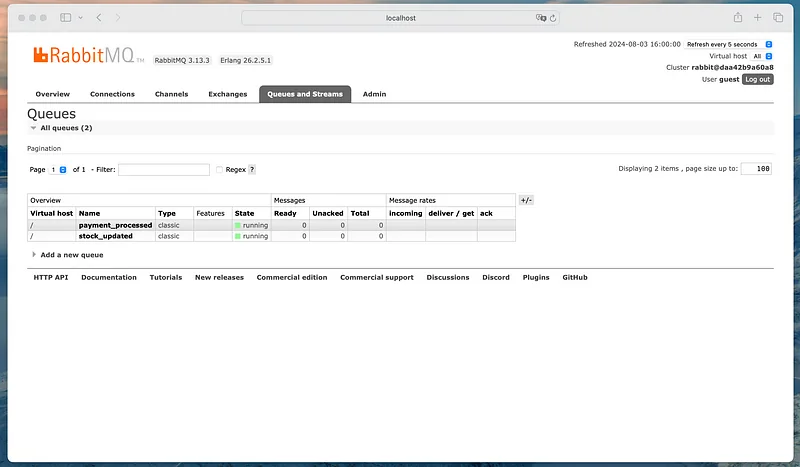The width and height of the screenshot is (800, 467).
Task: Click the RabbitMQ 3.13.3 version badge
Action: (x=182, y=60)
